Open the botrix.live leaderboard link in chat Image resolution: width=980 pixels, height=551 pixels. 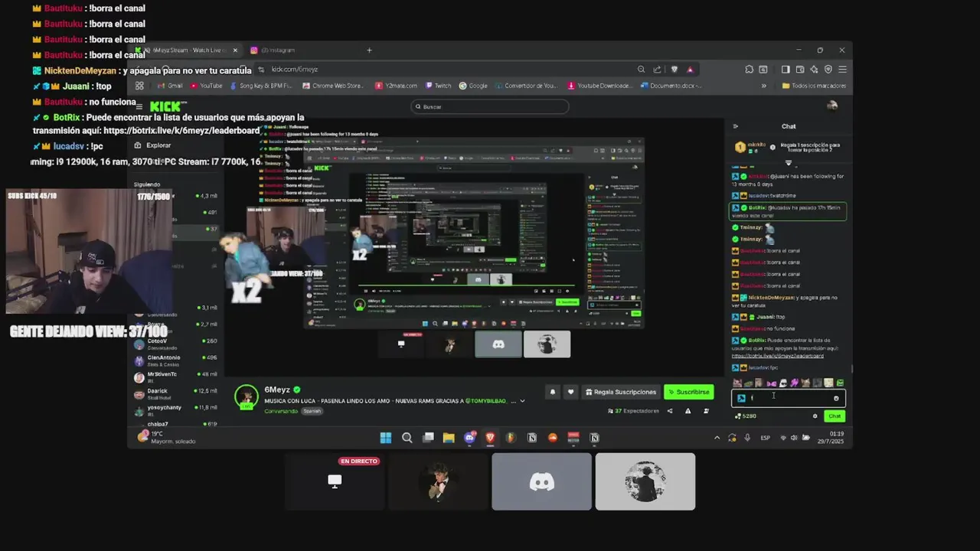click(777, 356)
